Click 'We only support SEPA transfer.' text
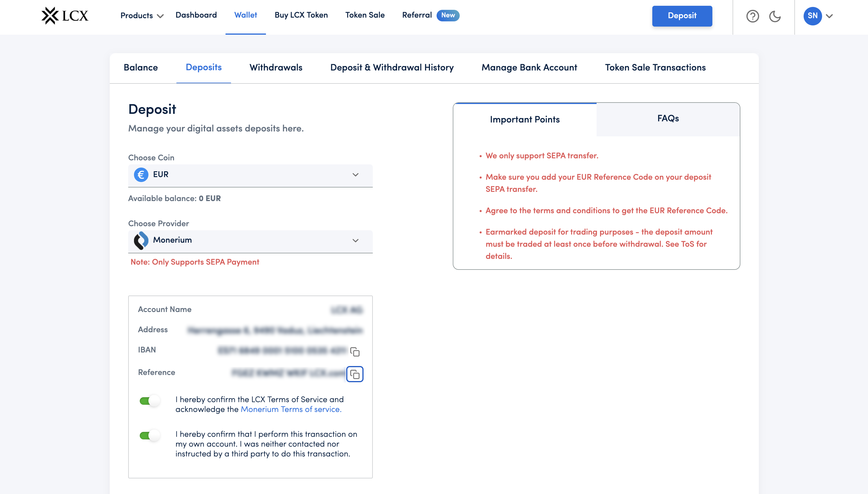 [x=542, y=156]
